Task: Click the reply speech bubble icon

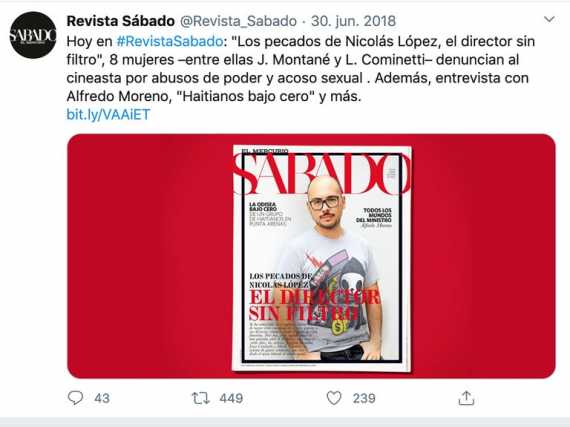Action: [76, 398]
